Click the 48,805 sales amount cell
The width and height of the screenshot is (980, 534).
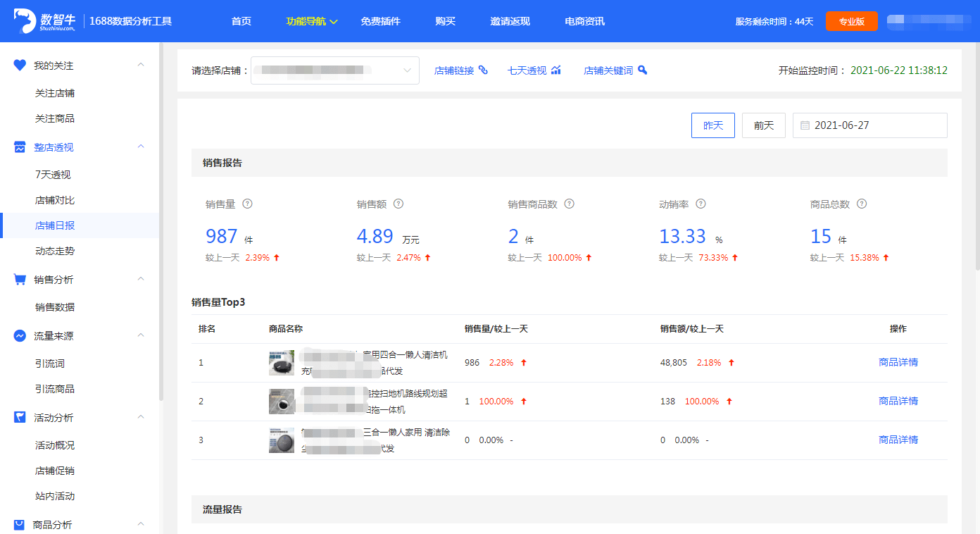tap(674, 362)
